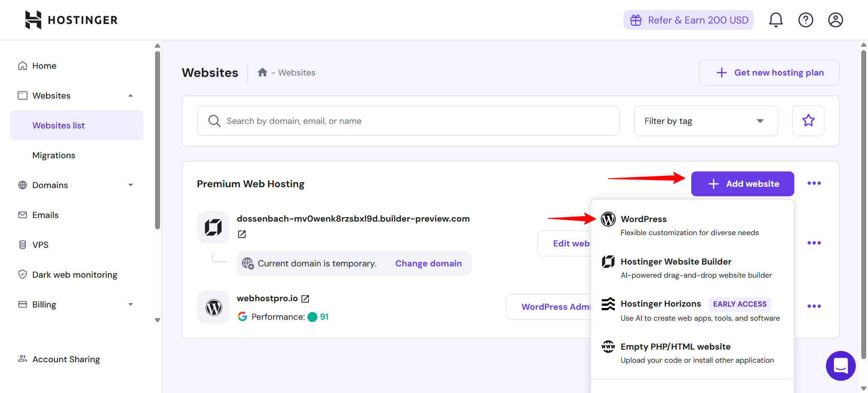The width and height of the screenshot is (868, 393).
Task: Click the Hostinger Horizons menu icon
Action: point(608,304)
